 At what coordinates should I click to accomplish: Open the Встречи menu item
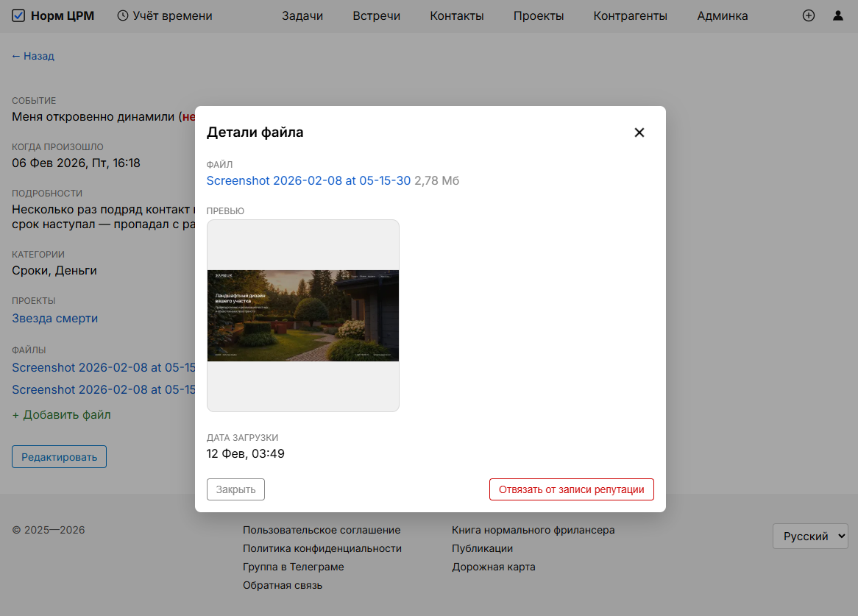[x=376, y=15]
